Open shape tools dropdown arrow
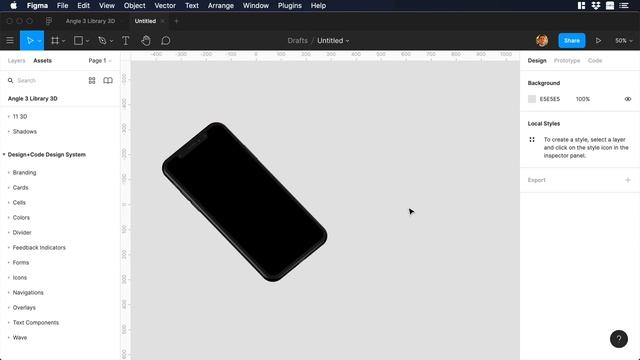The image size is (640, 360). click(87, 41)
